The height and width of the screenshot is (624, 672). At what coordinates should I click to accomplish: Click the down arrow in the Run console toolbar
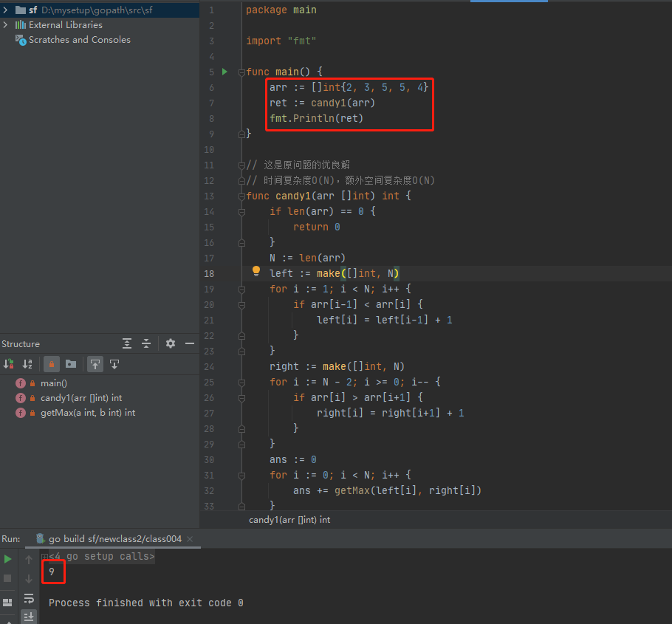(29, 578)
